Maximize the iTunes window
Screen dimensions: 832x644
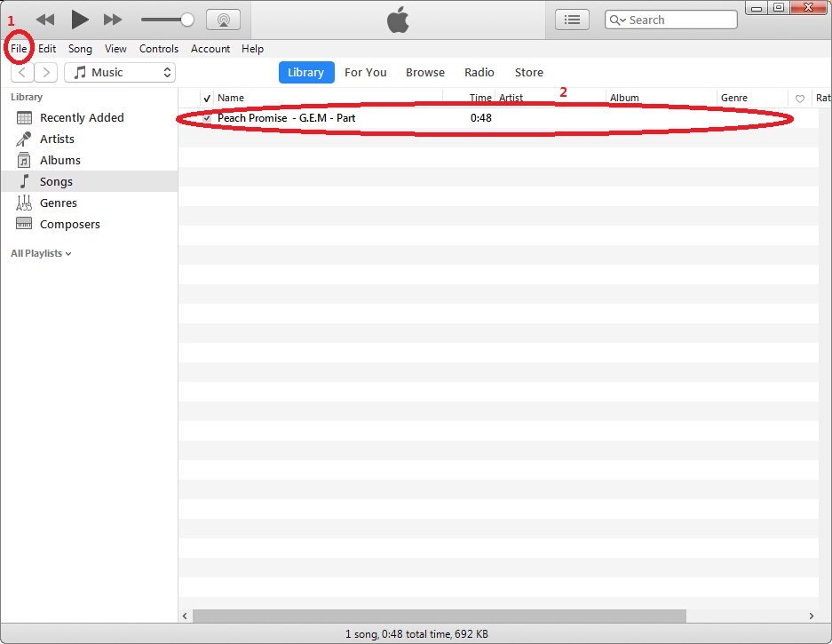779,7
